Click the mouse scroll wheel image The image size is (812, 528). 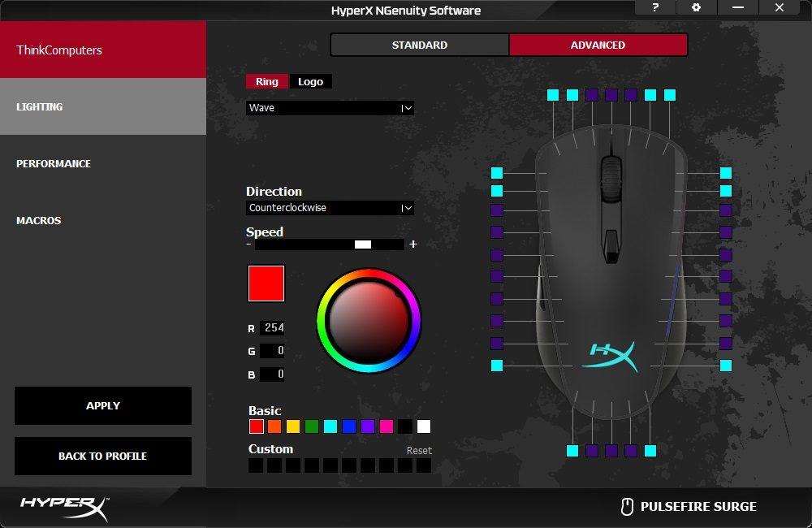pyautogui.click(x=611, y=178)
